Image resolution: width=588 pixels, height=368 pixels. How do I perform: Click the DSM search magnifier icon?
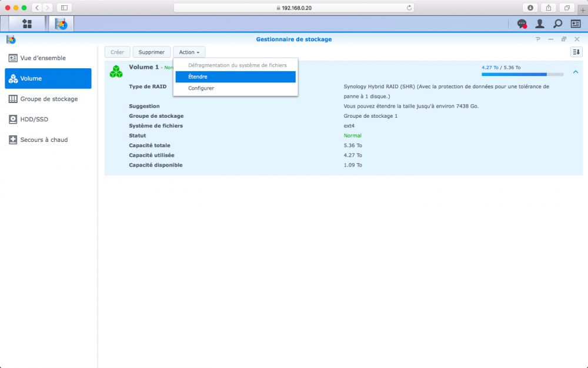557,24
